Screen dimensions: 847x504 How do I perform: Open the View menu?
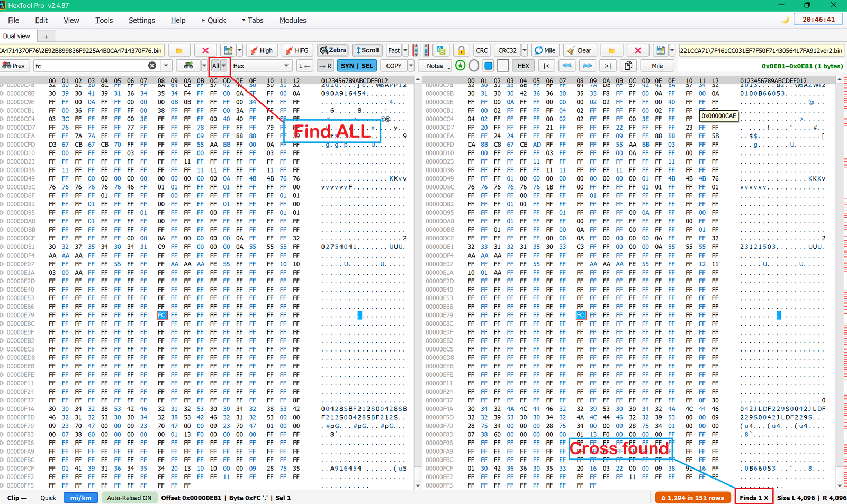71,20
